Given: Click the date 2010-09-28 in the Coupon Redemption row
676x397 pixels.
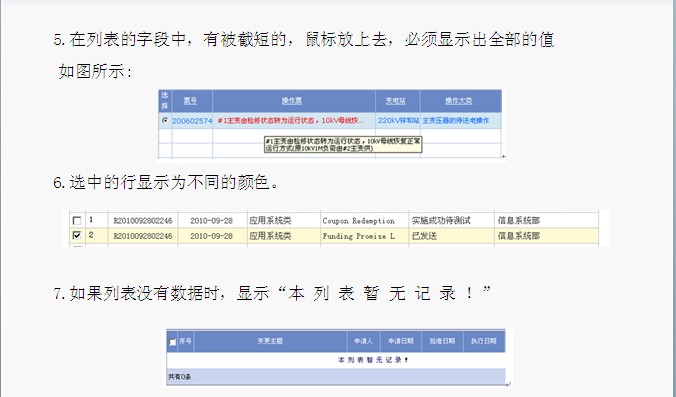Looking at the screenshot, I should coord(211,221).
